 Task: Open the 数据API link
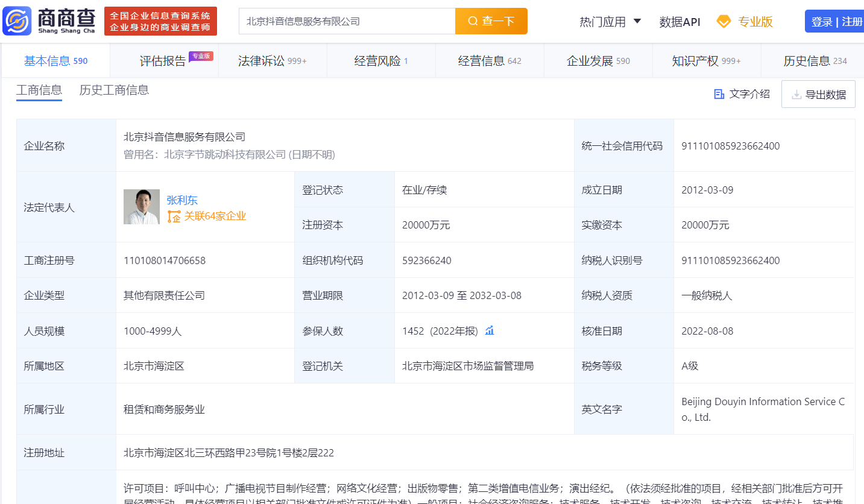pyautogui.click(x=680, y=22)
